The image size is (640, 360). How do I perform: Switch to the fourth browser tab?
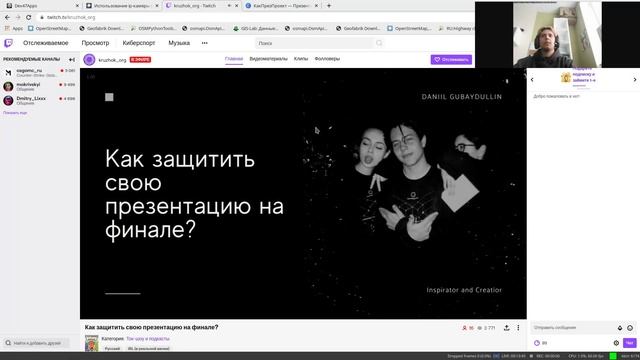[x=282, y=6]
